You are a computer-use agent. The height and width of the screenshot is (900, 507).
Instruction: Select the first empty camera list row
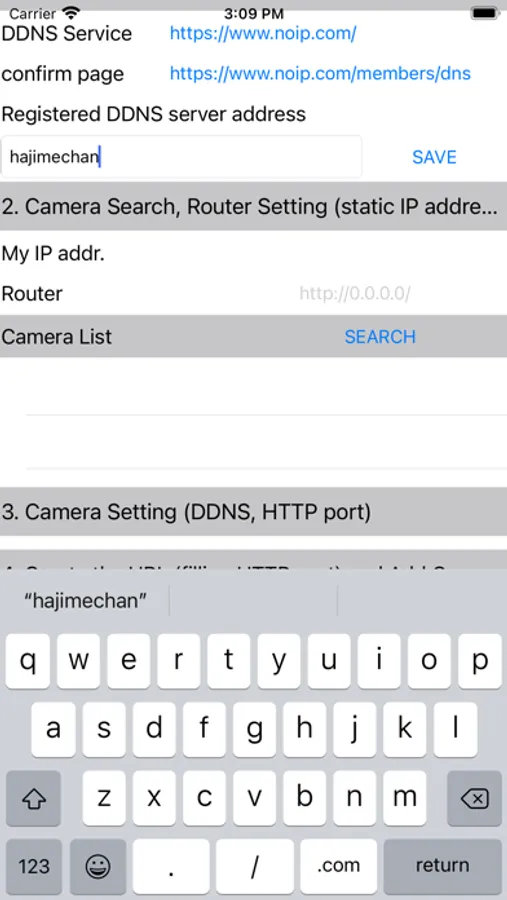tap(253, 386)
